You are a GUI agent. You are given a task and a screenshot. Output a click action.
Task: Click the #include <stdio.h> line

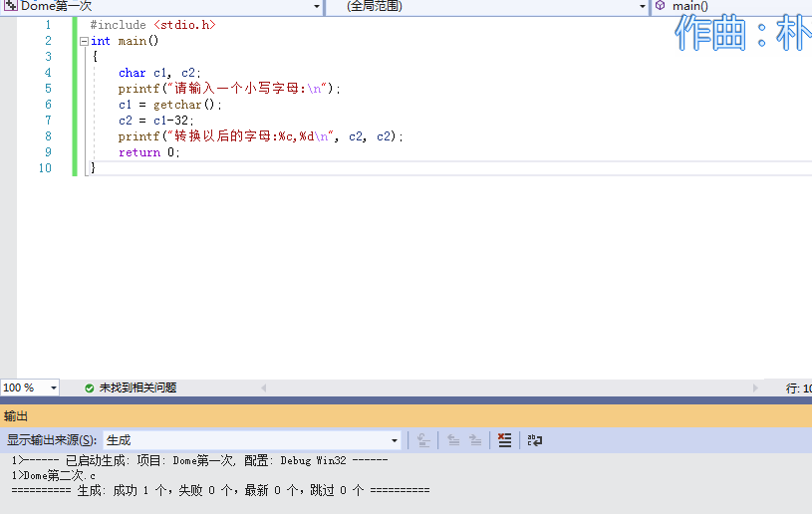click(x=152, y=25)
